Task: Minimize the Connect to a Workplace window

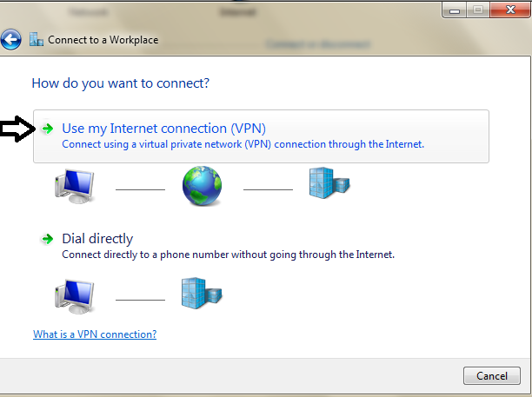Action: click(455, 10)
